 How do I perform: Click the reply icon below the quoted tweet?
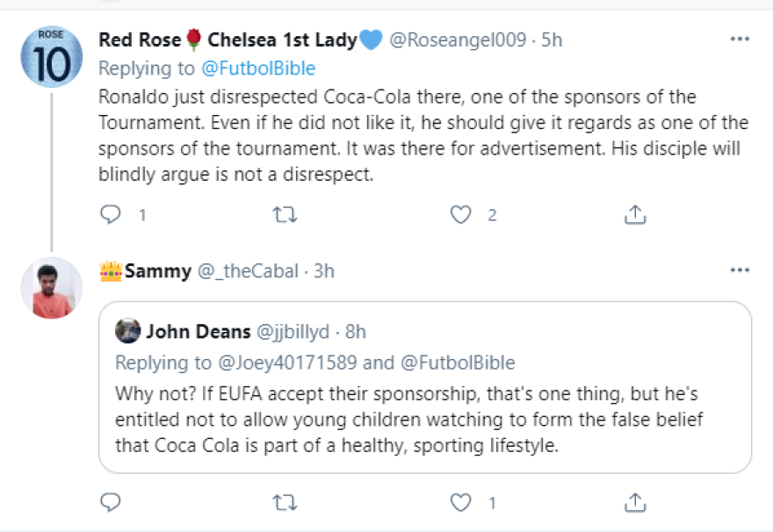109,502
